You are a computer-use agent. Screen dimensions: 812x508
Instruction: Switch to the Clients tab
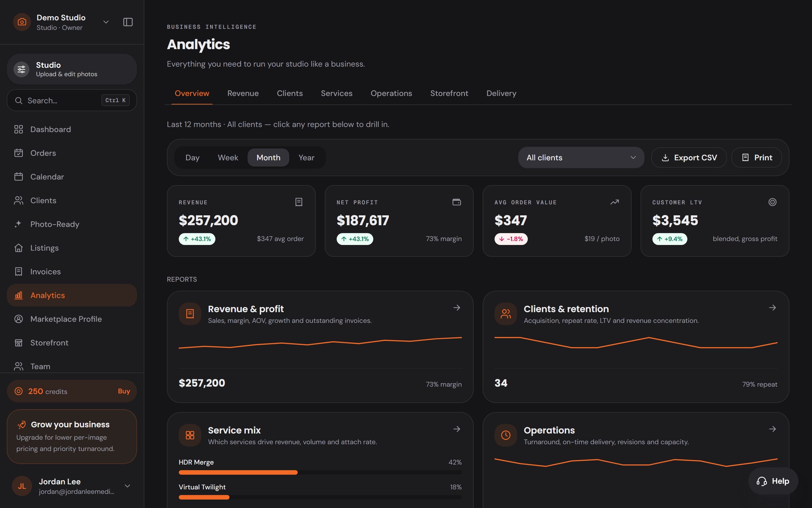pyautogui.click(x=290, y=93)
